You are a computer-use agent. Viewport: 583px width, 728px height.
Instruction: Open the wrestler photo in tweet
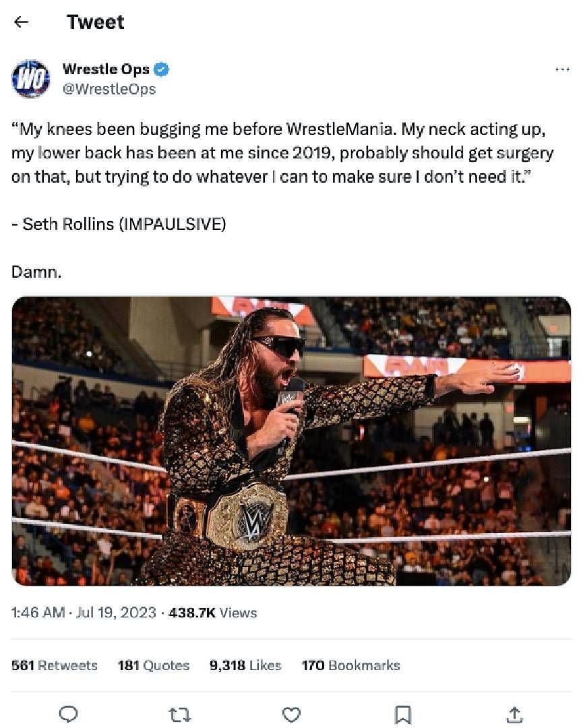point(291,441)
